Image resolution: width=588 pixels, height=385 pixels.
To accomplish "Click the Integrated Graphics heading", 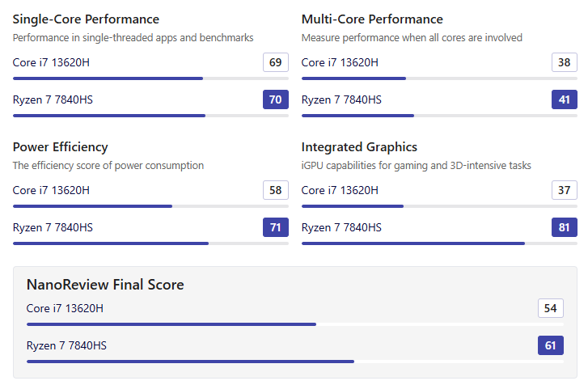I will click(x=359, y=147).
